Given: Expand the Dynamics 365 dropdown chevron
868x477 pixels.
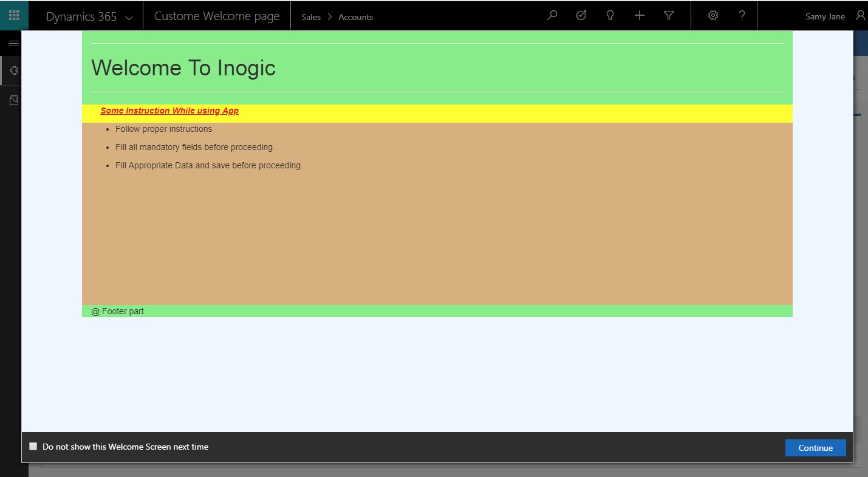Looking at the screenshot, I should point(129,18).
